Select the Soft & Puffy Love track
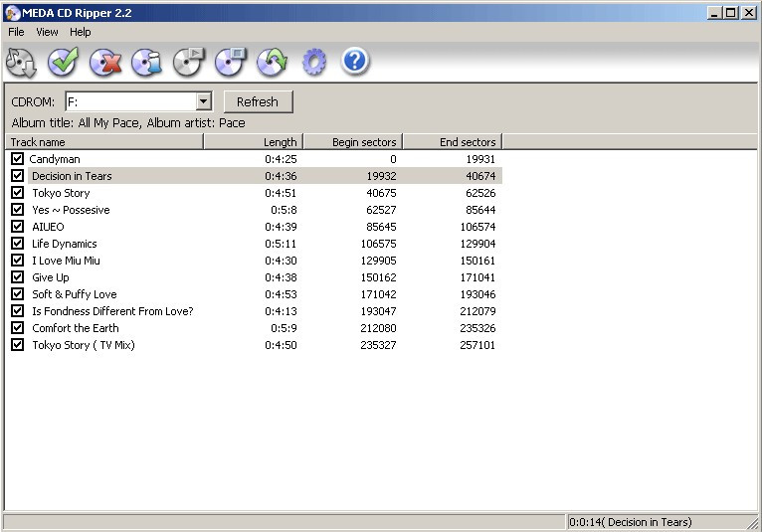762x532 pixels. tap(75, 294)
